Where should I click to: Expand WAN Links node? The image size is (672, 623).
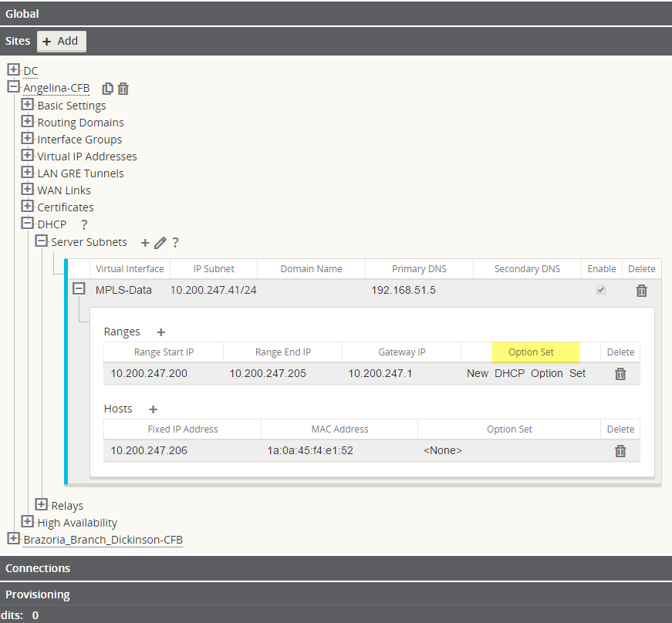[x=28, y=189]
